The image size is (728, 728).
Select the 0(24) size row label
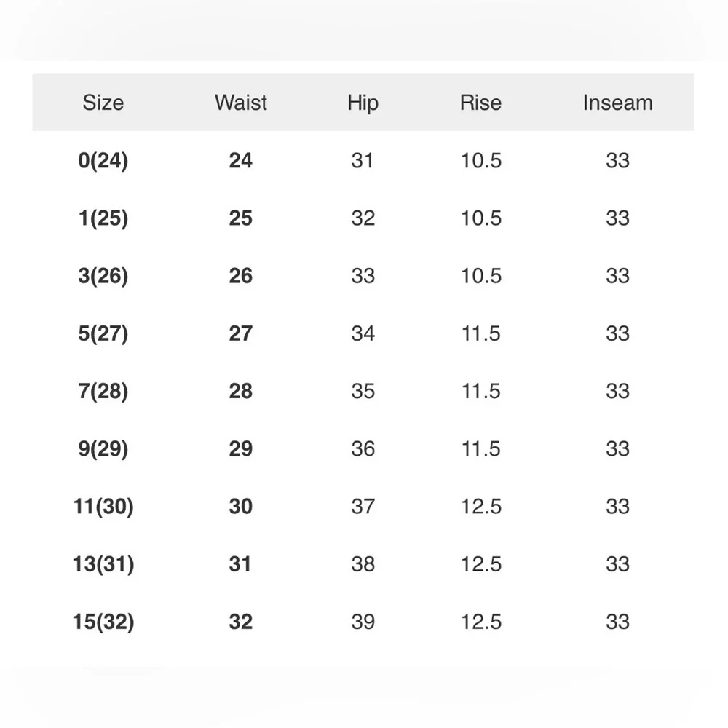tap(103, 160)
